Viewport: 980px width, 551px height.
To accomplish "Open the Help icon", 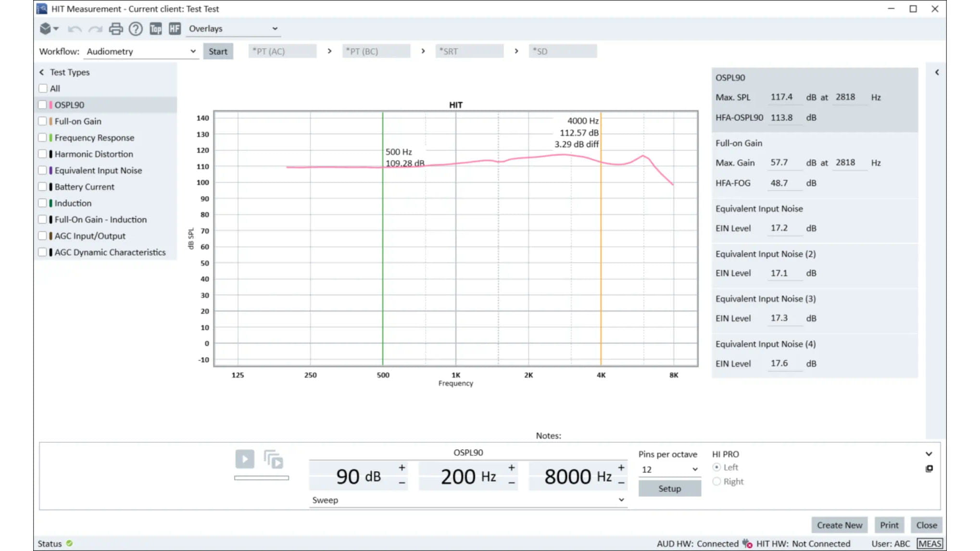I will [x=135, y=29].
